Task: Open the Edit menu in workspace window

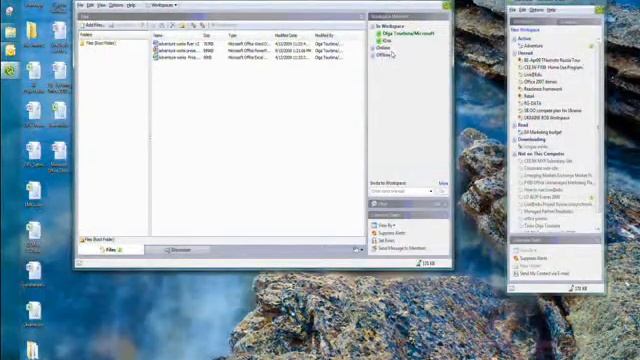Action: pyautogui.click(x=90, y=5)
